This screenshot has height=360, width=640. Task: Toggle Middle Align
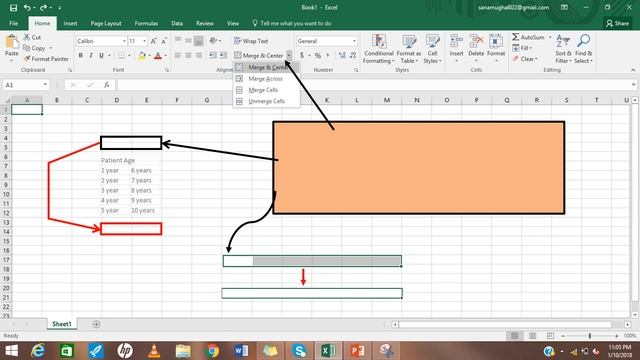point(188,40)
